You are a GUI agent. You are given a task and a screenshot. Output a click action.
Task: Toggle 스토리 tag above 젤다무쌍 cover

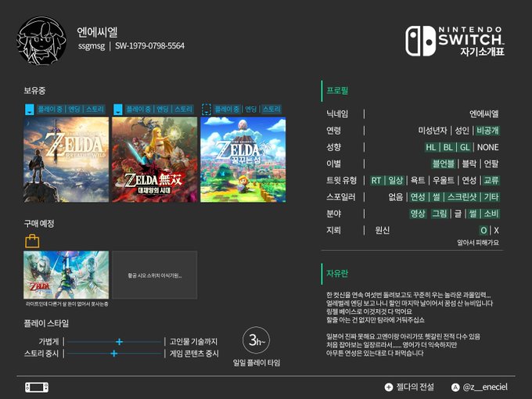pyautogui.click(x=183, y=110)
